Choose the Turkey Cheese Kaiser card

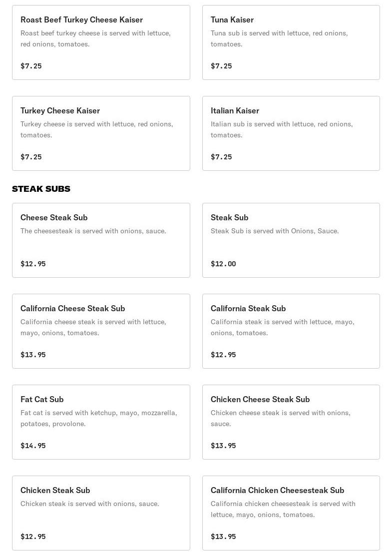click(x=101, y=133)
